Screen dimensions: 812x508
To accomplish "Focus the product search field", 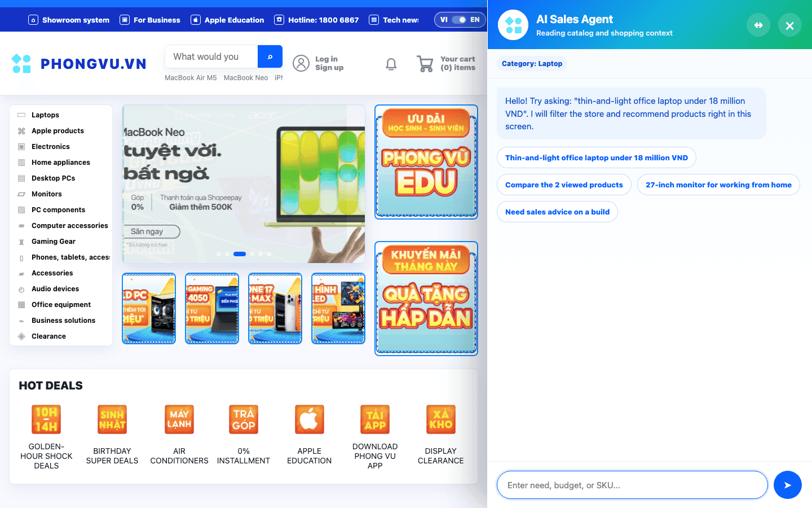I will point(211,56).
